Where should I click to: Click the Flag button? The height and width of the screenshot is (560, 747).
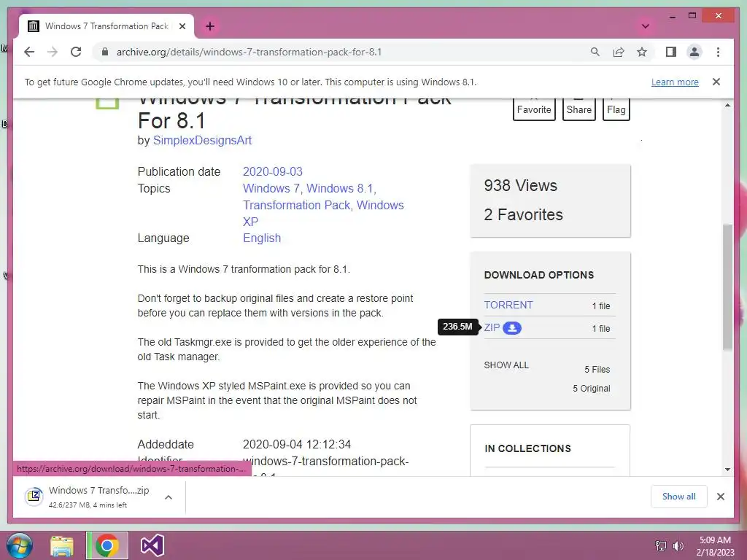point(616,109)
